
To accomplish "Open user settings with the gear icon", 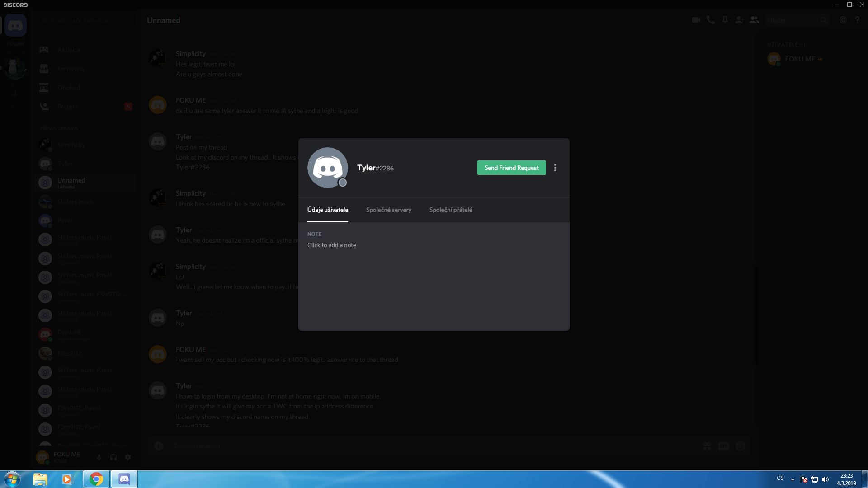I will pos(128,457).
